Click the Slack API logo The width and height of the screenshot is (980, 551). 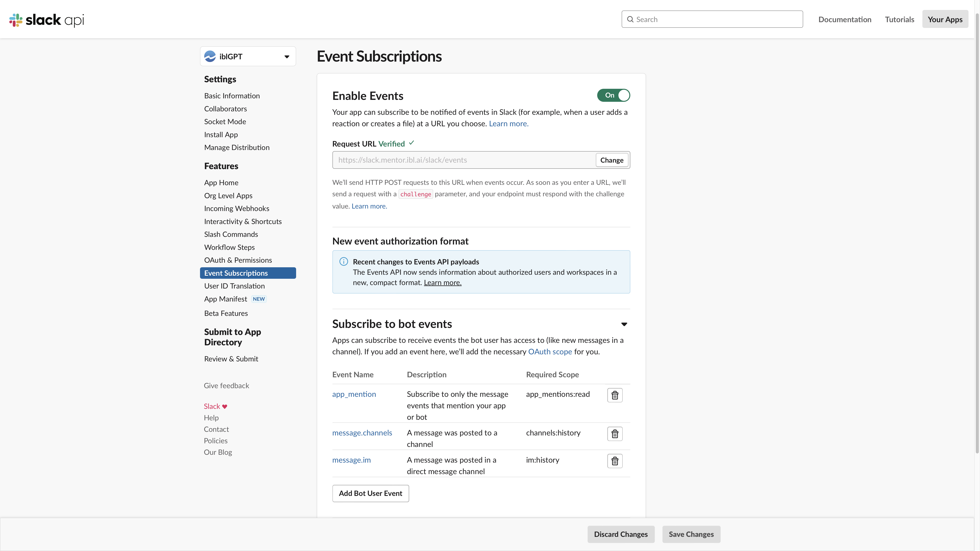46,20
